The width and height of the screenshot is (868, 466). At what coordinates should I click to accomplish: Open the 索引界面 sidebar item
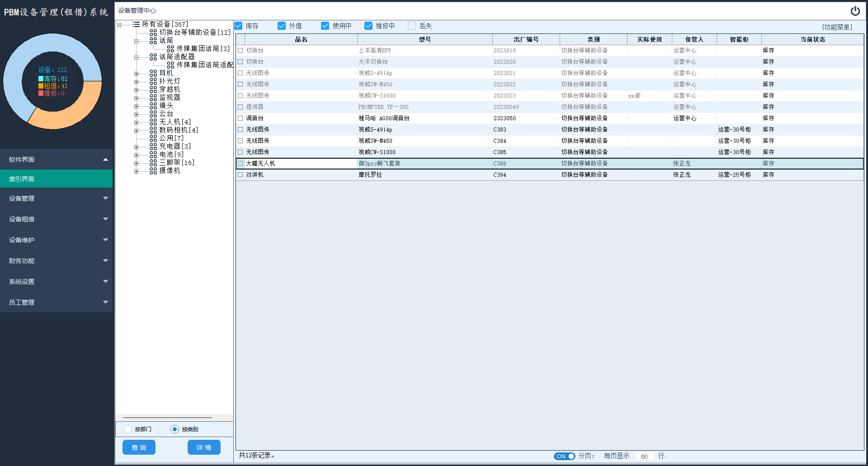(x=56, y=179)
